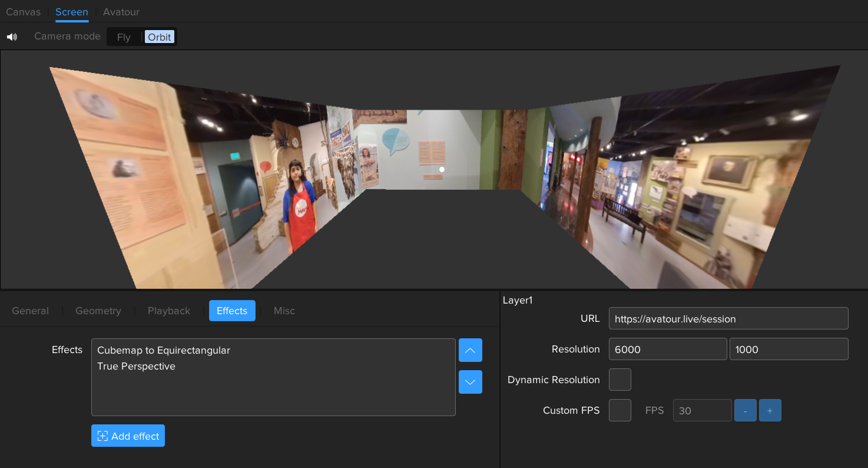Mute audio with the speaker icon
Viewport: 868px width, 468px height.
click(12, 37)
